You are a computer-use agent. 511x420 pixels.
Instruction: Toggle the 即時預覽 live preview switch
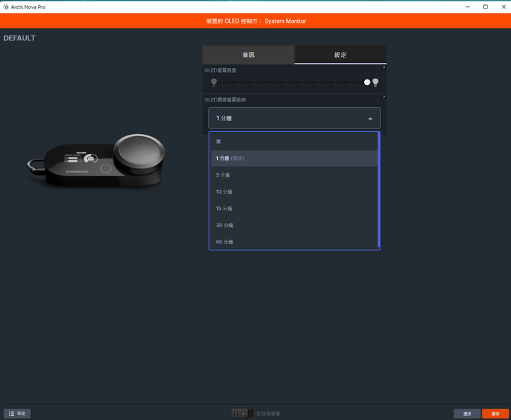click(x=243, y=414)
